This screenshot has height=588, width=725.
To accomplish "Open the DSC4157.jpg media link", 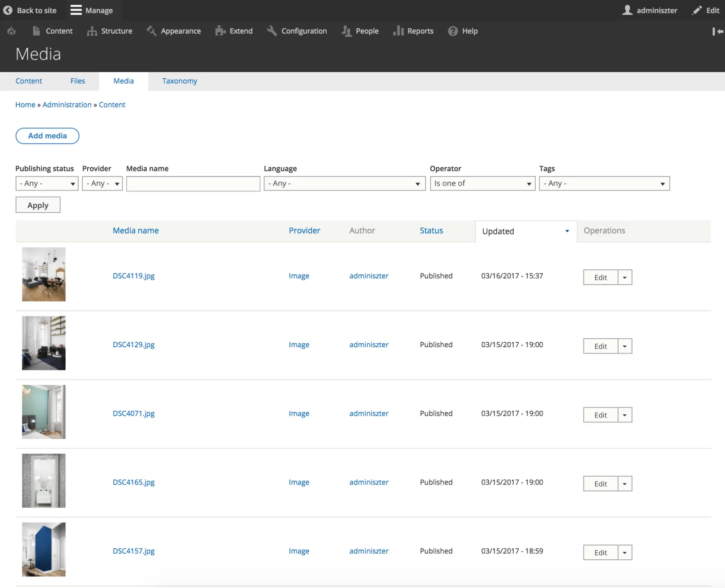I will [134, 551].
